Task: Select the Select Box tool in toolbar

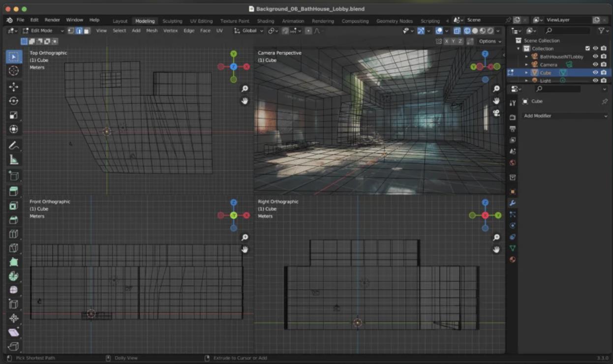Action: click(x=14, y=57)
